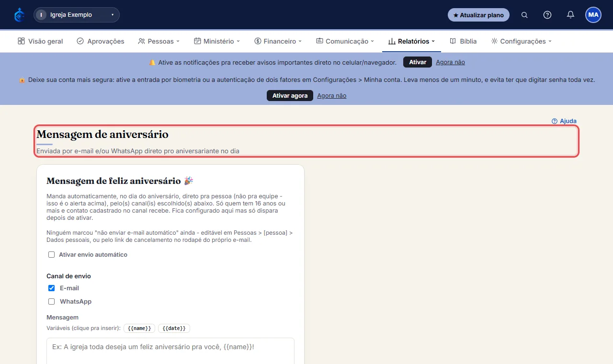Click the Mensagem de aniversário heading

102,135
